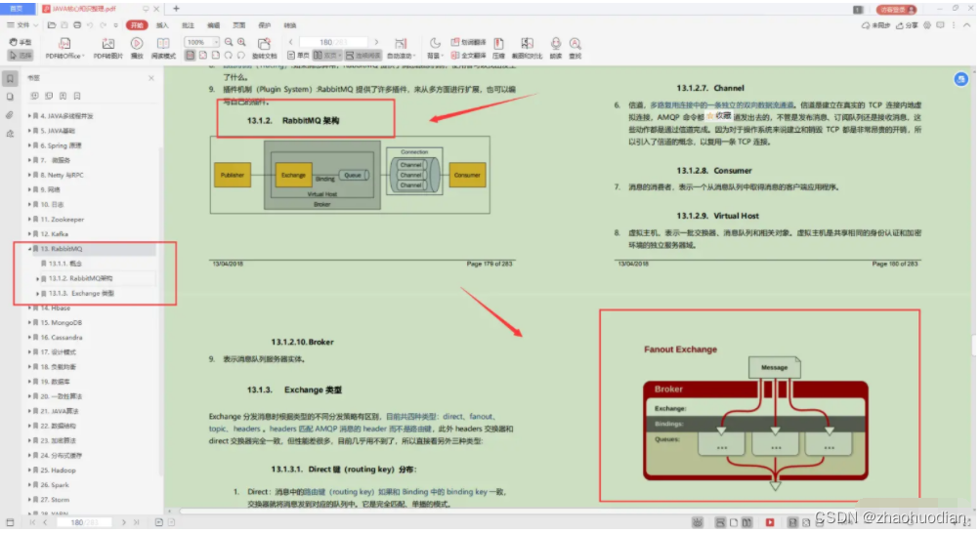
Task: Click the page number field showing 180
Action: [334, 42]
